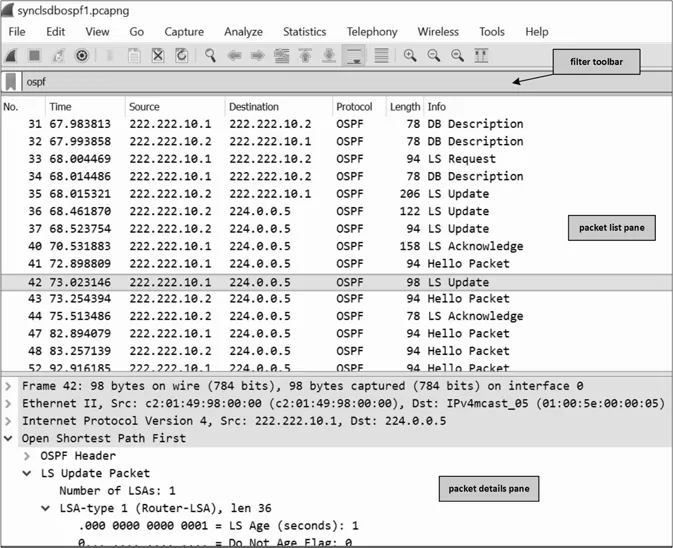Click the display filter bookmark icon
The height and width of the screenshot is (548, 673).
coord(11,82)
